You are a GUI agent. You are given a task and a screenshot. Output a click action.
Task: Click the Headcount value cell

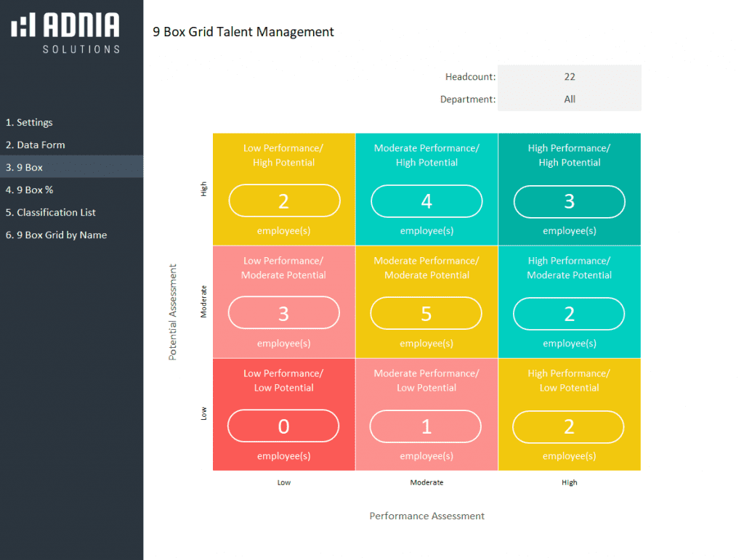pos(569,77)
